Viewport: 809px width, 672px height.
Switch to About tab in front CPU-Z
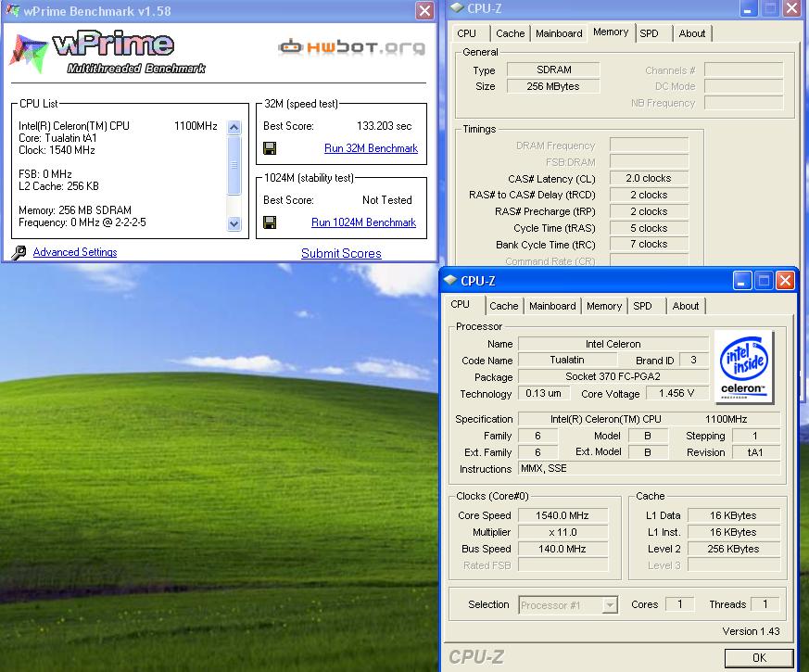(x=685, y=306)
